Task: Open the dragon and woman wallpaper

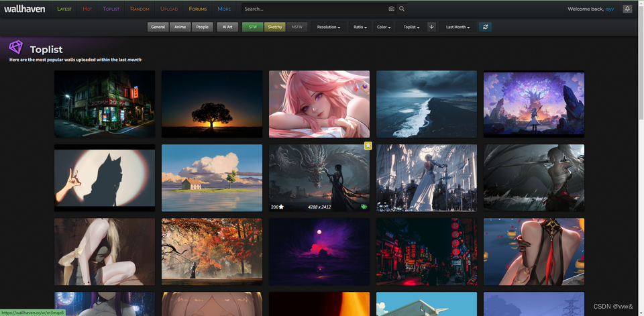Action: (319, 178)
